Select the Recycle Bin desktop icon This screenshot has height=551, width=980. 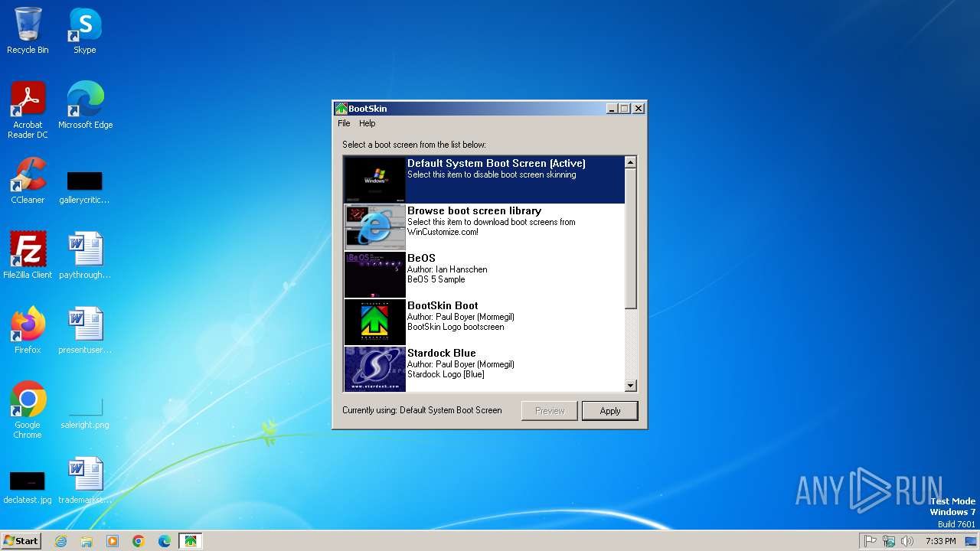[x=28, y=31]
